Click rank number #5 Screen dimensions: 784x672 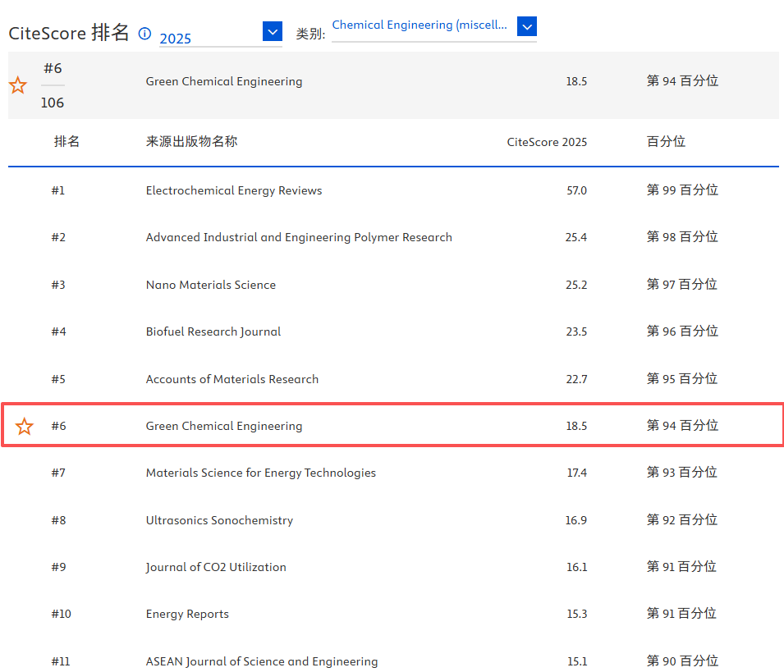click(58, 379)
